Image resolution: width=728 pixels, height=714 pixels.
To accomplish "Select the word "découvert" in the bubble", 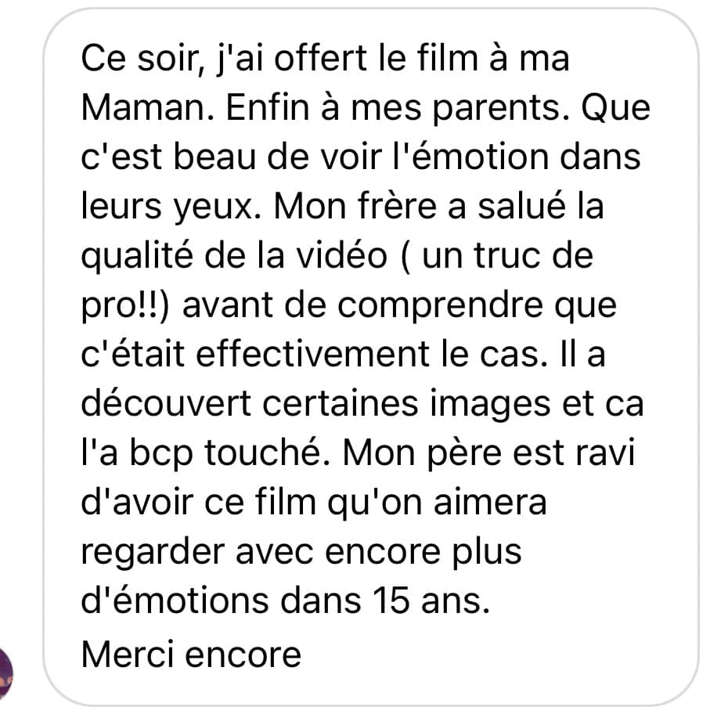I will coord(166,403).
